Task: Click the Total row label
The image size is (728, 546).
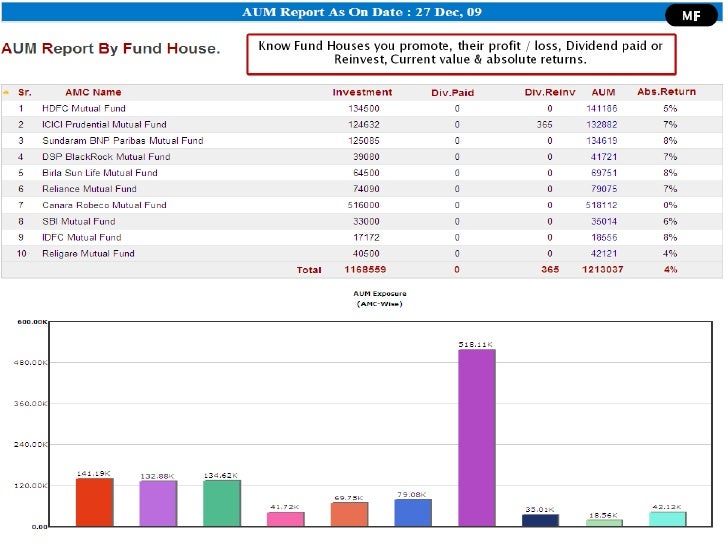Action: tap(309, 270)
